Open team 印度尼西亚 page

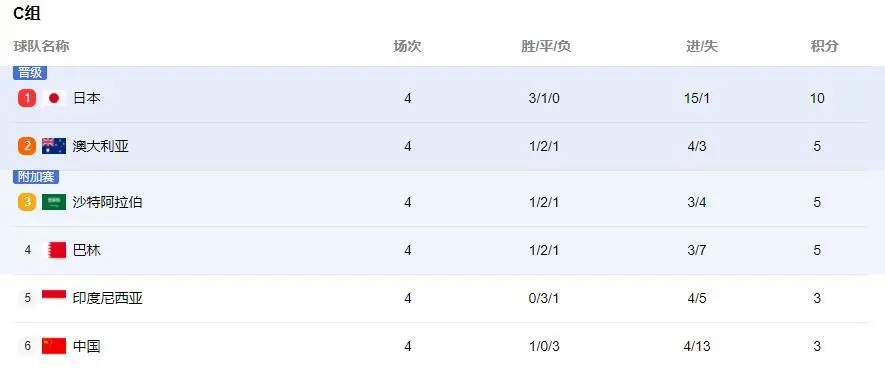coord(107,298)
